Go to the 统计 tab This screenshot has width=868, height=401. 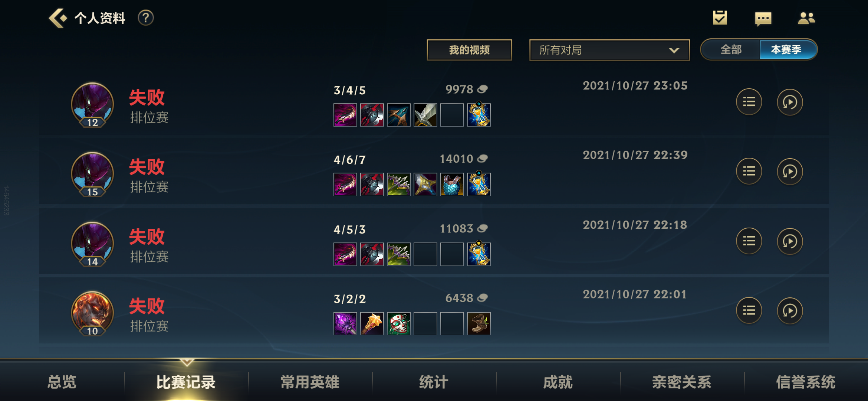tap(434, 382)
